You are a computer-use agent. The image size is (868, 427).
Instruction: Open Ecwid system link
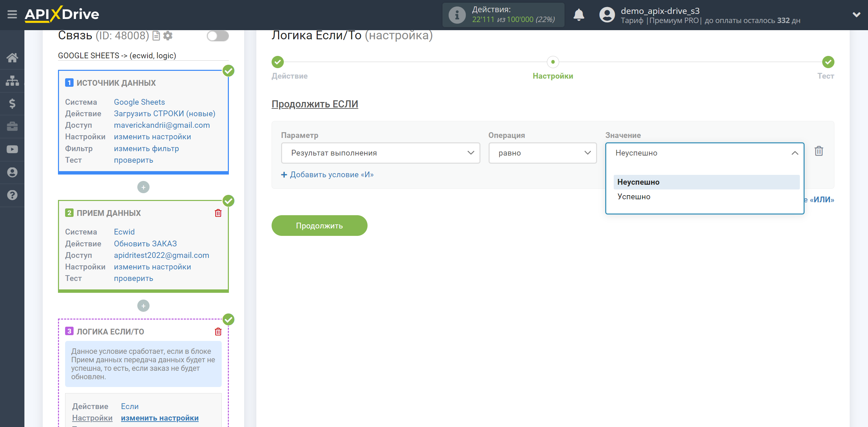pyautogui.click(x=124, y=232)
